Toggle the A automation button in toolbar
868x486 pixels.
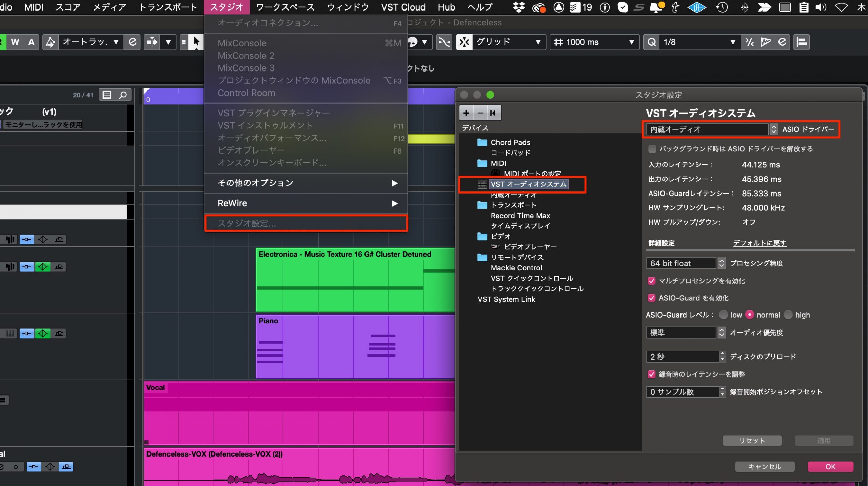[31, 42]
